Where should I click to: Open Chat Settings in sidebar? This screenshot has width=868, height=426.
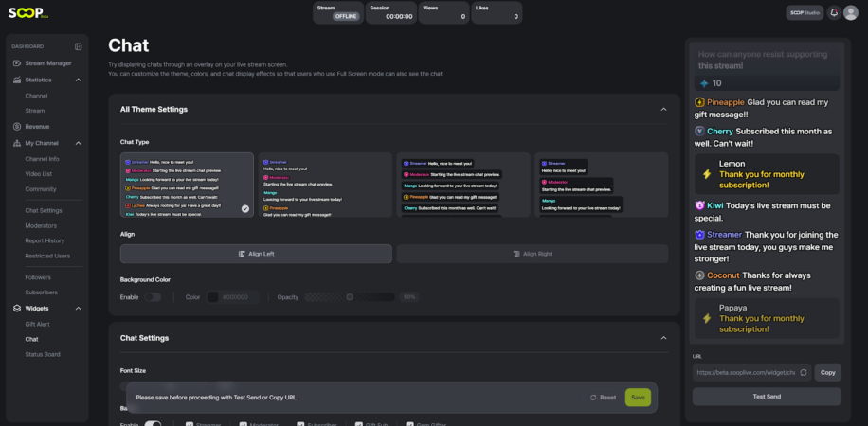[44, 211]
